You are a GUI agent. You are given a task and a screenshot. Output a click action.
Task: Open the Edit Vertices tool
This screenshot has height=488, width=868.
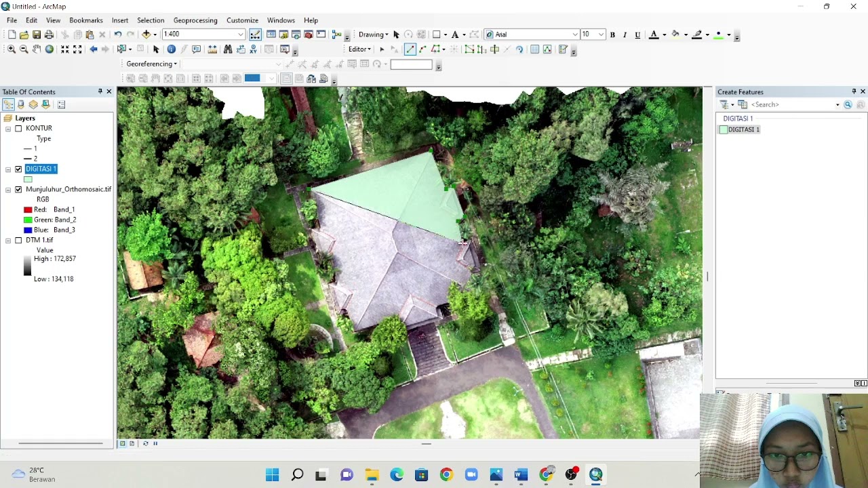point(469,49)
